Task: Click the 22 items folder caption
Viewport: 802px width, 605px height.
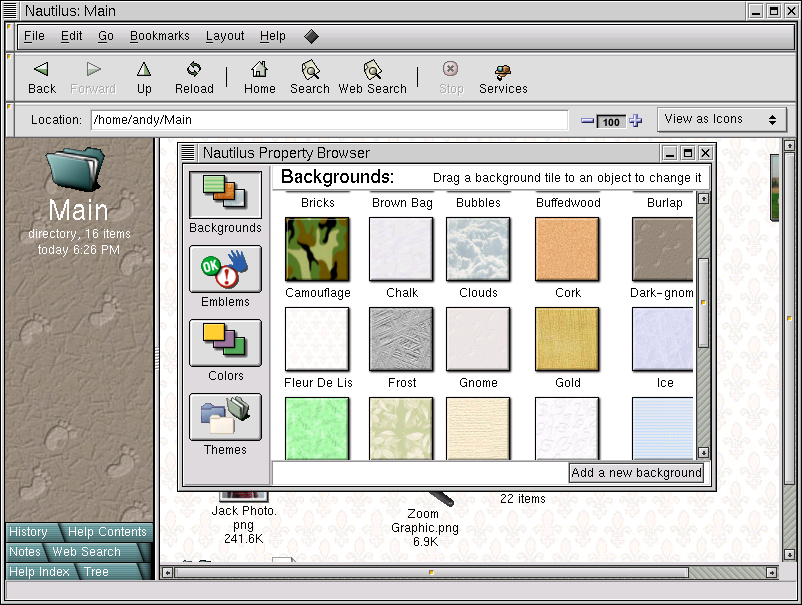Action: (523, 499)
